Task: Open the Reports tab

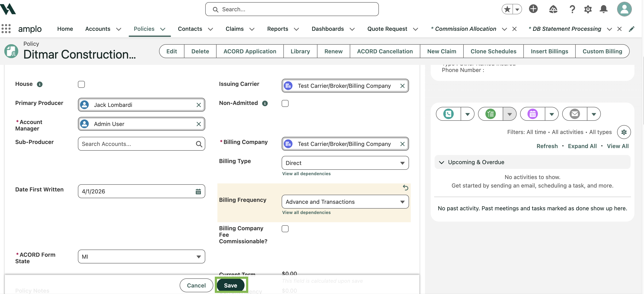Action: tap(278, 29)
